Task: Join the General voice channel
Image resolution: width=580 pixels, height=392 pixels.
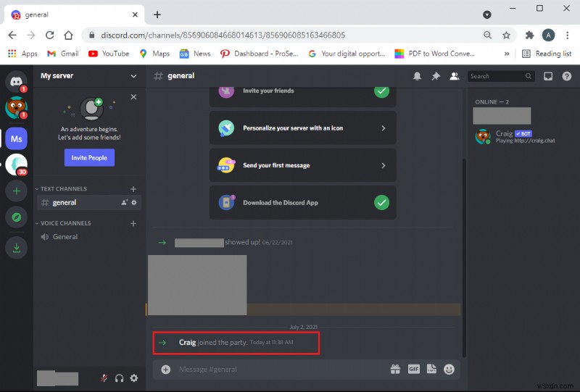Action: [88, 237]
